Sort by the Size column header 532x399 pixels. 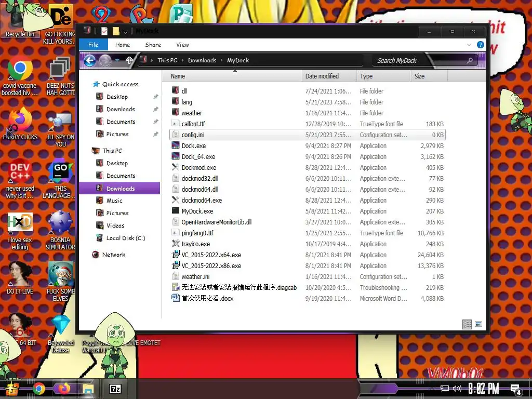coord(429,76)
